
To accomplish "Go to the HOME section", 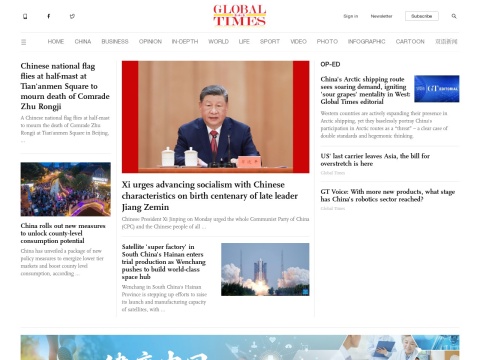I will click(56, 42).
